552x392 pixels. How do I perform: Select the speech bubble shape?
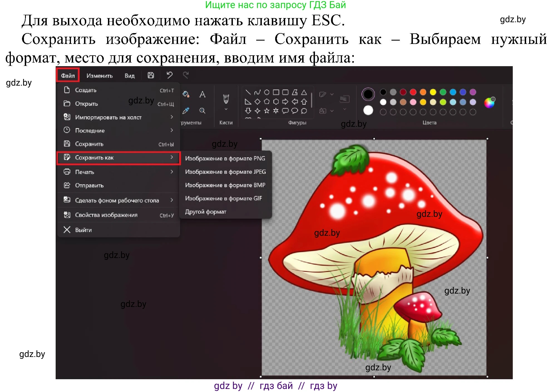pos(285,111)
